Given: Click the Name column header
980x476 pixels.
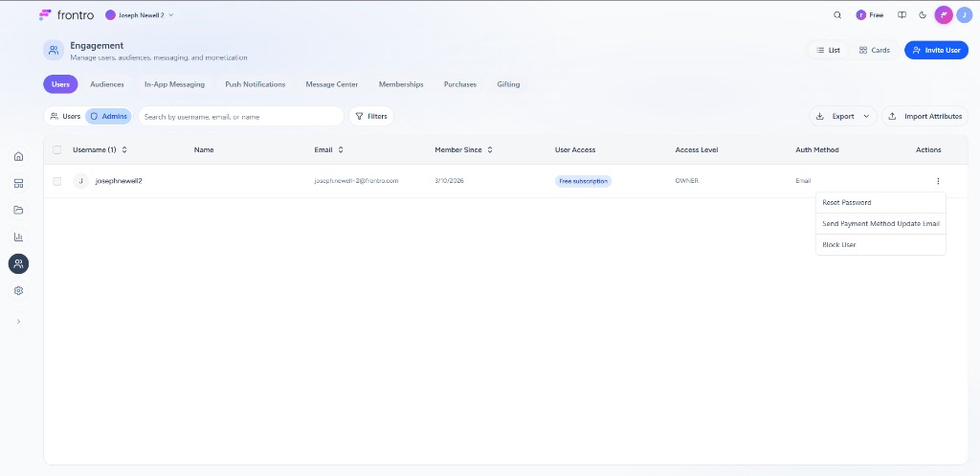Looking at the screenshot, I should point(204,150).
